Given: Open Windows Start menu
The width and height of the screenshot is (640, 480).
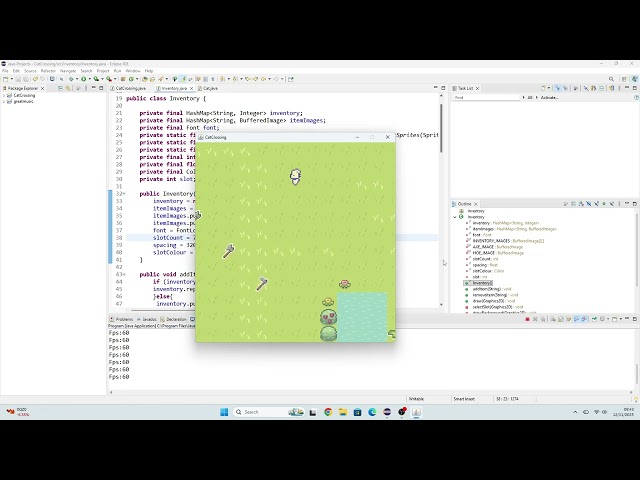Looking at the screenshot, I should coord(224,412).
